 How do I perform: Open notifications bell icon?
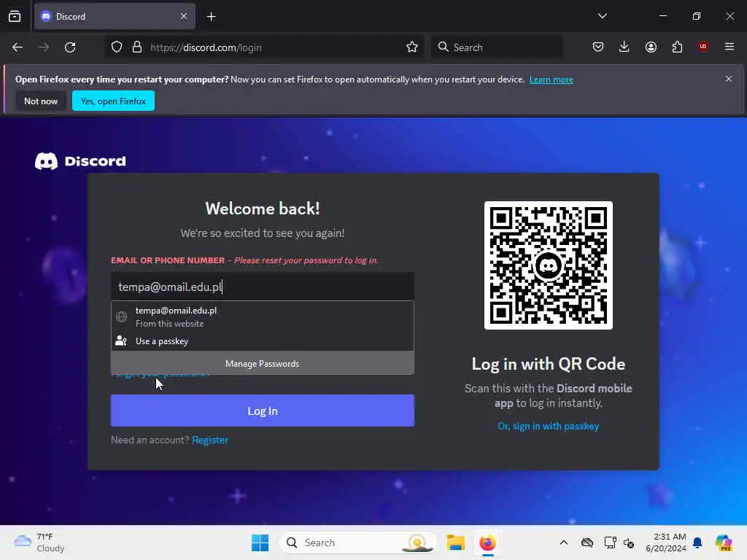click(697, 542)
